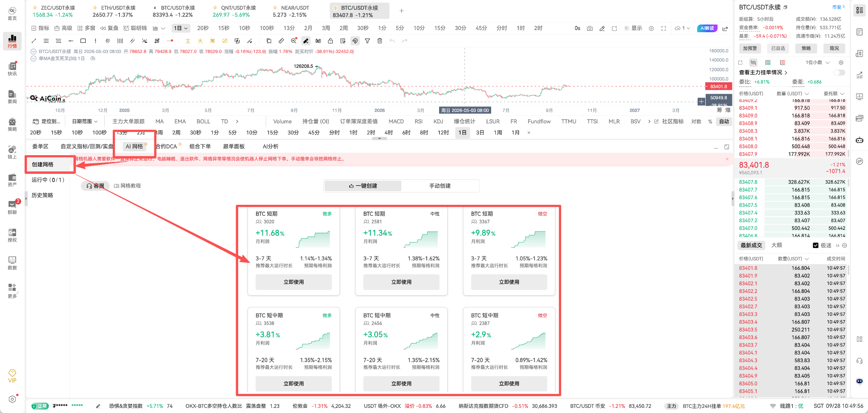Viewport: 868px width, 413px height.
Task: Open 链上 on-chain section in sidebar
Action: [x=12, y=152]
